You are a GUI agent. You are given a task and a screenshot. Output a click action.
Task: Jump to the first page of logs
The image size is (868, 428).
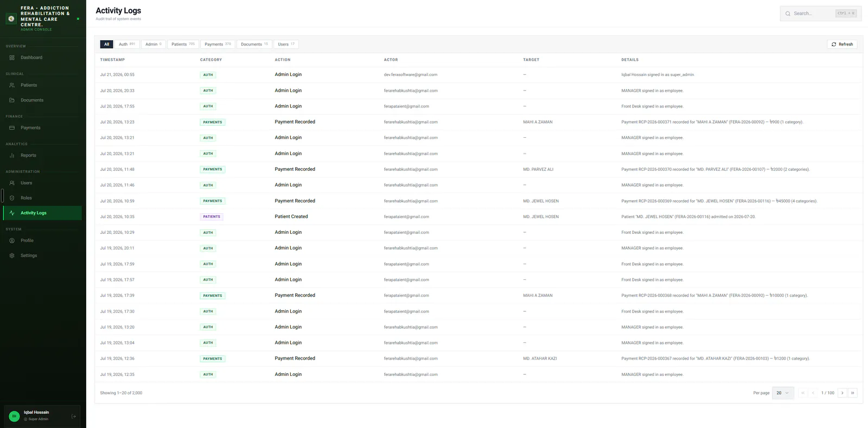tap(803, 393)
